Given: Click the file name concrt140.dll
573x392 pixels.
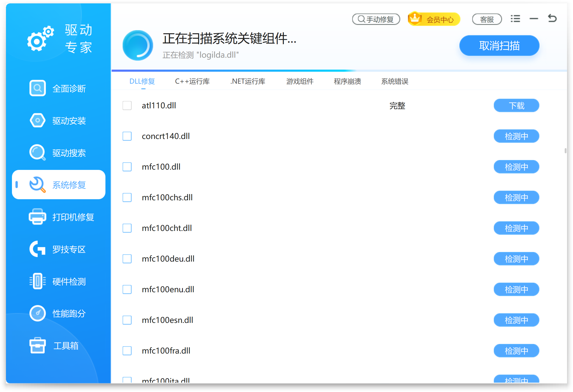Looking at the screenshot, I should pyautogui.click(x=166, y=136).
